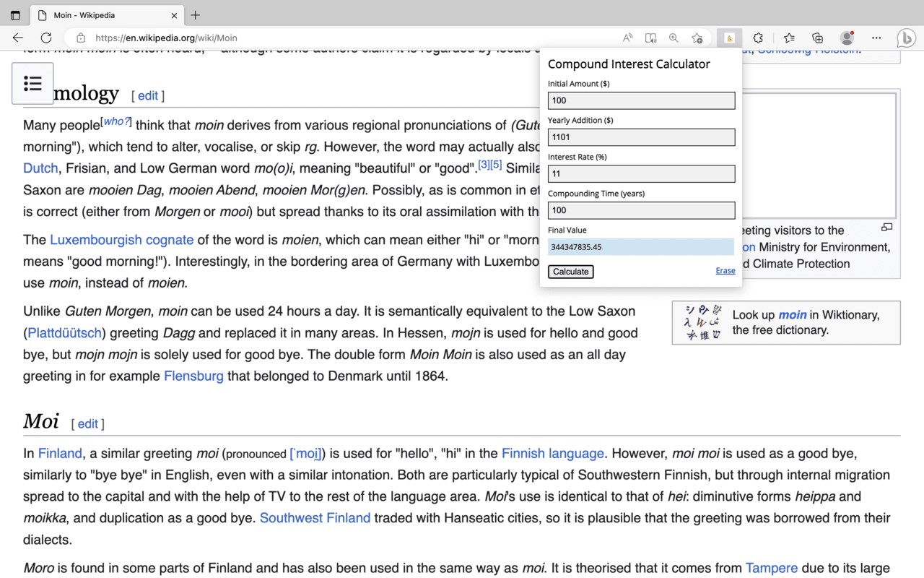The height and width of the screenshot is (578, 924).
Task: Open the Flensburg link
Action: 193,376
